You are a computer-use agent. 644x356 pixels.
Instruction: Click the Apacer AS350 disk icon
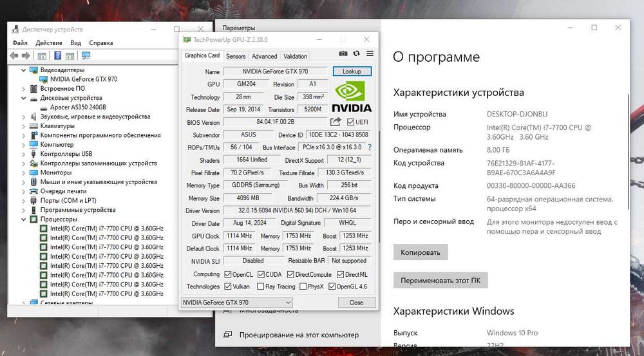point(44,107)
